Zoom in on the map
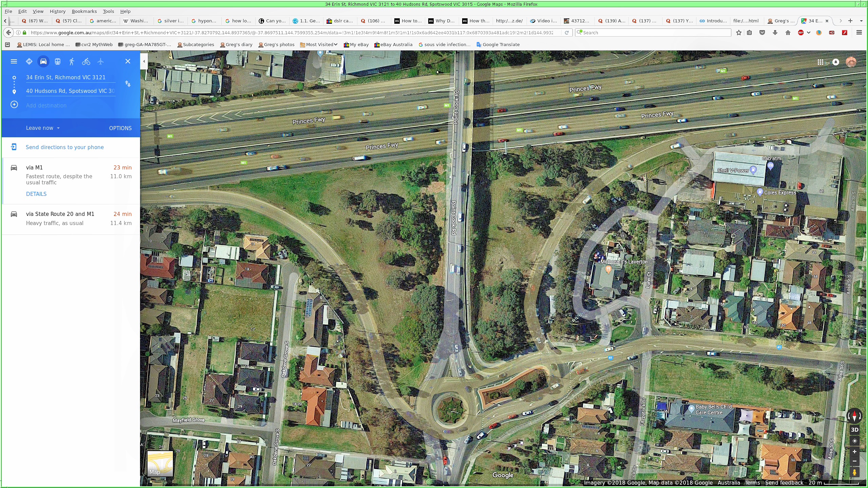Image resolution: width=868 pixels, height=488 pixels. 854,452
